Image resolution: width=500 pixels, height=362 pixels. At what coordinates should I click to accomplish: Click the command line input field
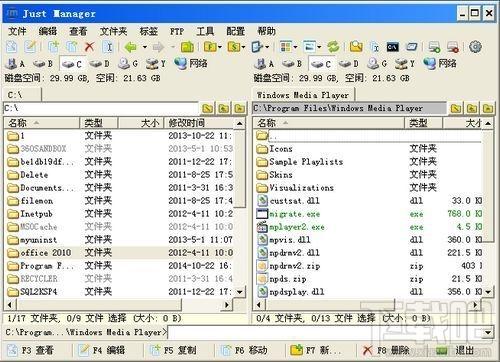(325, 332)
